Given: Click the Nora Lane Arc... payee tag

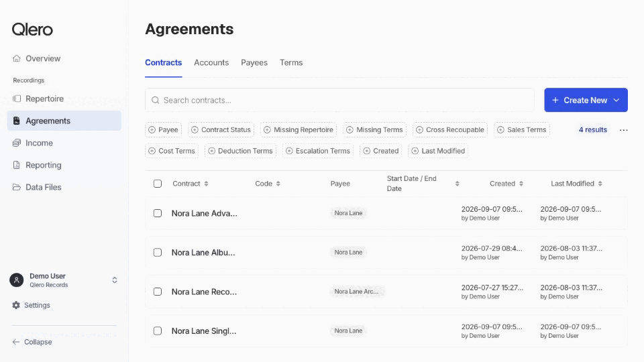Looking at the screenshot, I should point(356,292).
